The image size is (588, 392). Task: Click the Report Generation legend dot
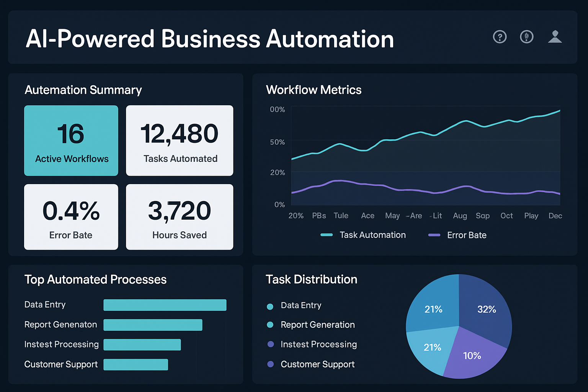(270, 325)
